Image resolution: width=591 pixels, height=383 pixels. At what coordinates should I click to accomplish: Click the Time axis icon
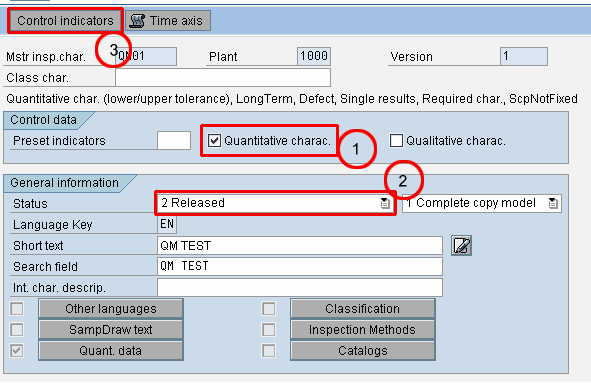point(137,21)
